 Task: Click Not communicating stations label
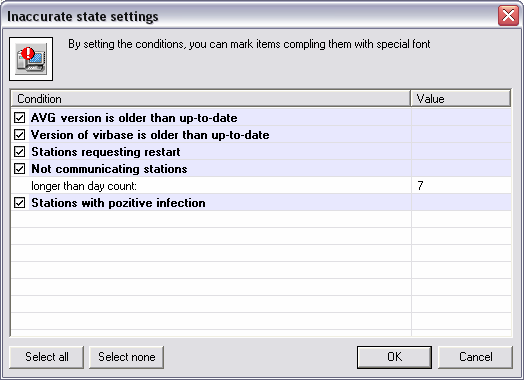109,169
